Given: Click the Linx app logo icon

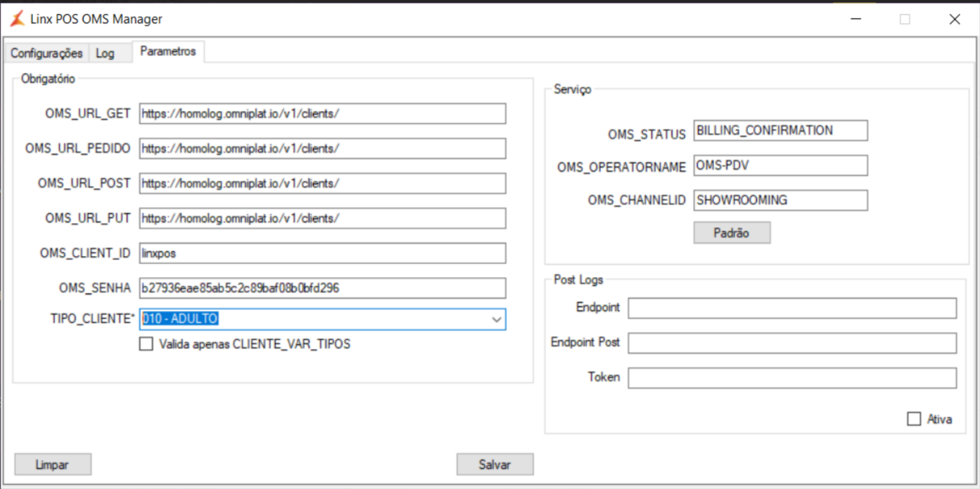Looking at the screenshot, I should click(x=17, y=19).
